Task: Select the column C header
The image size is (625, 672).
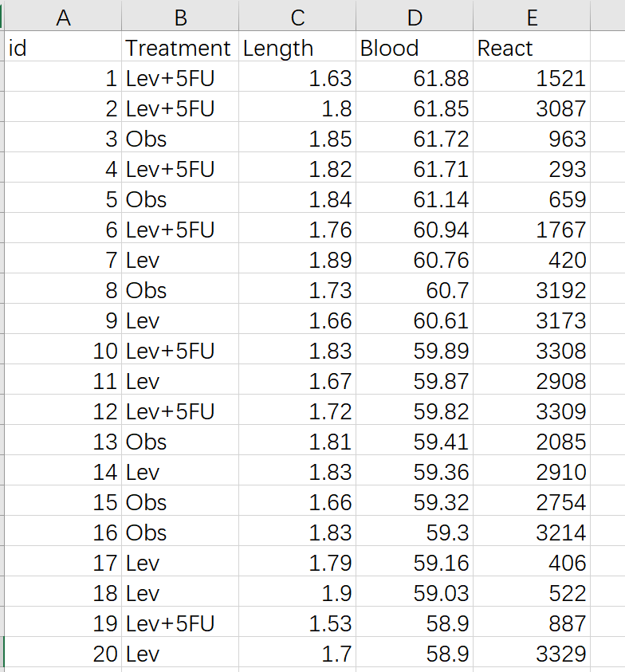Action: [297, 17]
